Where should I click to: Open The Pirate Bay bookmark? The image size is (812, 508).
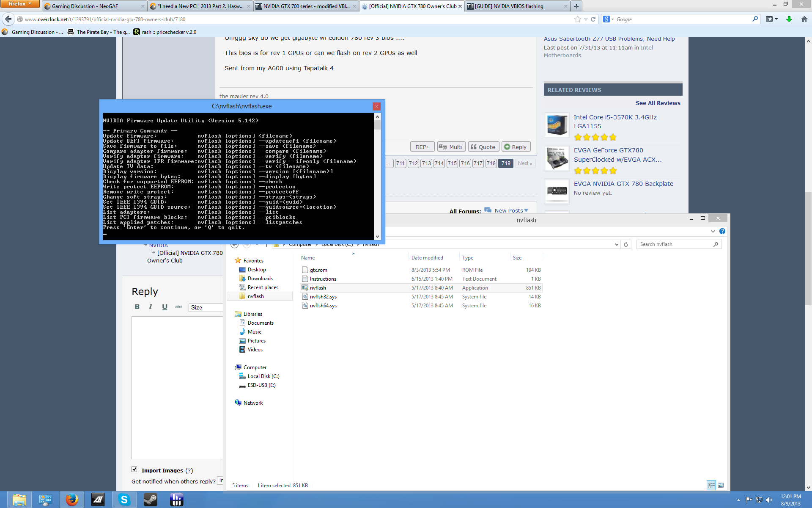tap(99, 32)
